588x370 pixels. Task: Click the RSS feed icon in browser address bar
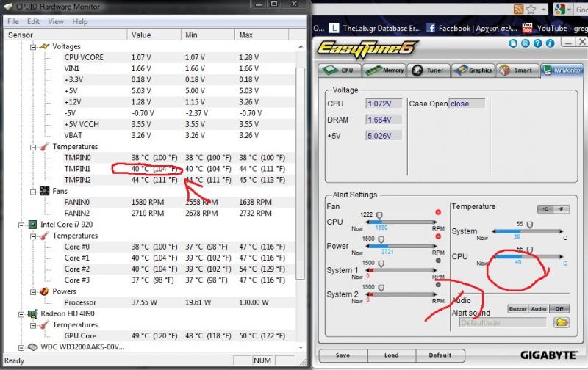coord(518,10)
